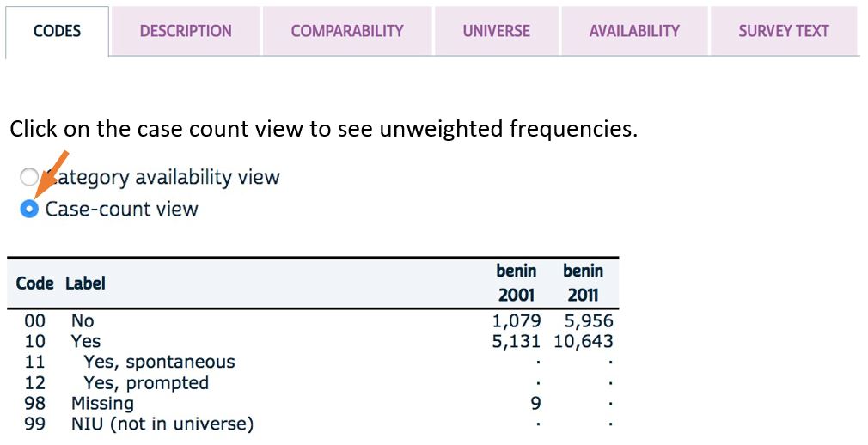Click the Yes, prompted label
This screenshot has width=868, height=445.
point(146,382)
